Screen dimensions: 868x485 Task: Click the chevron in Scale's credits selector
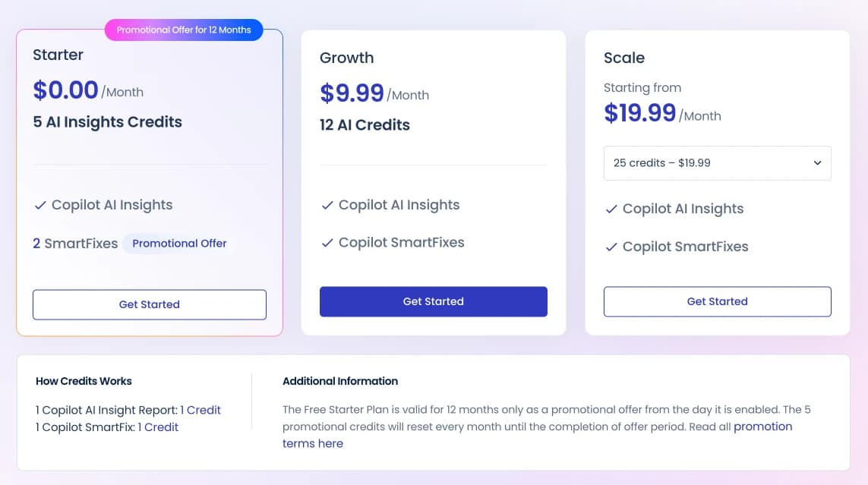click(817, 162)
